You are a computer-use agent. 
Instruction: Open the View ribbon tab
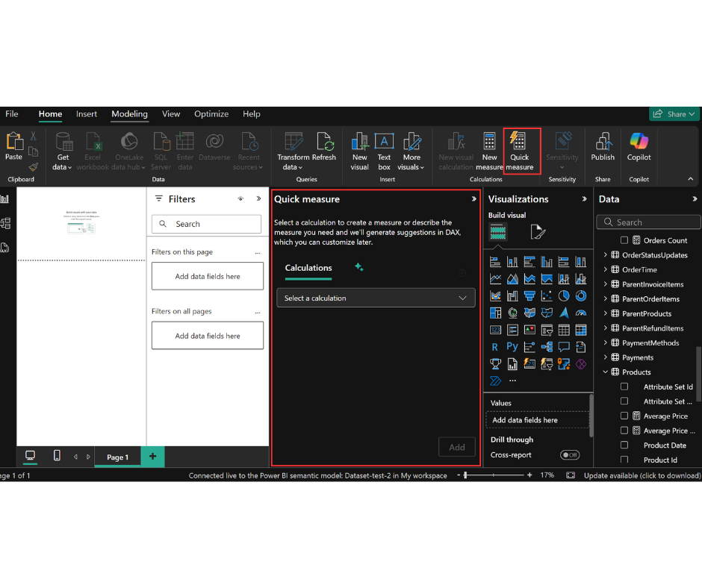171,113
